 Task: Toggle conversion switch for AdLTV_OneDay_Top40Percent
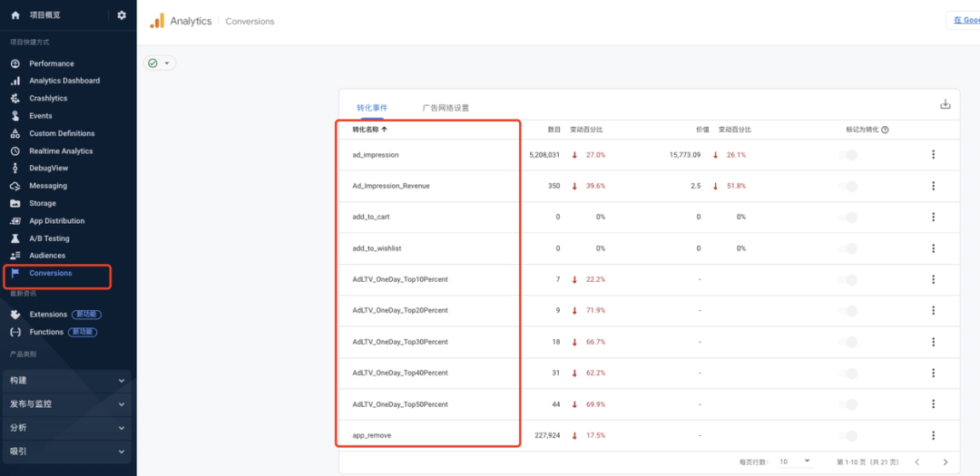point(848,374)
